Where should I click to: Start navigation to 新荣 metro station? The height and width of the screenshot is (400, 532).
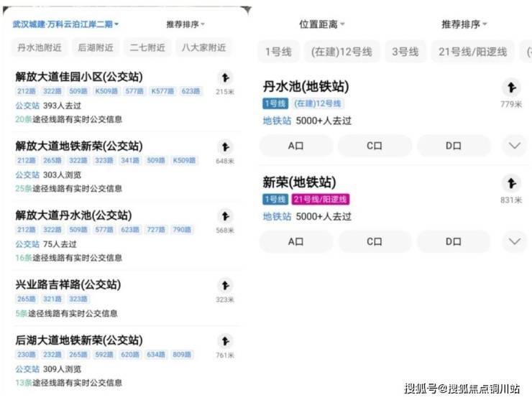pos(510,184)
